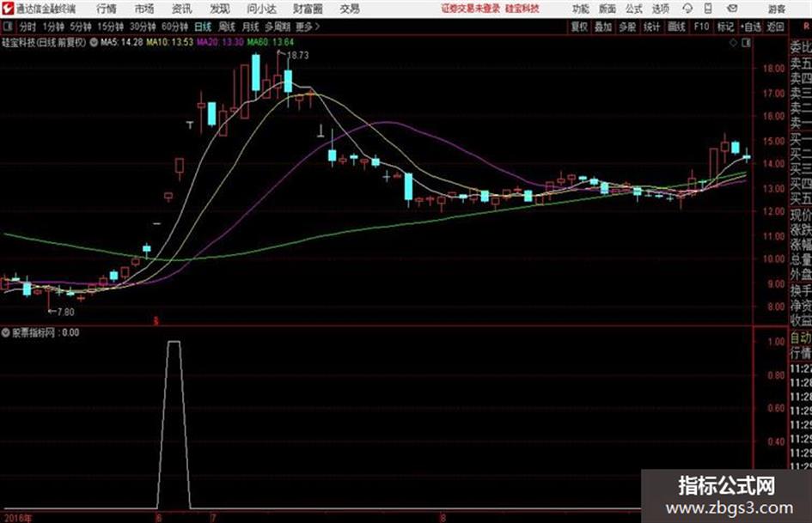Click the 标记 mark button
812x523 pixels.
[x=725, y=27]
